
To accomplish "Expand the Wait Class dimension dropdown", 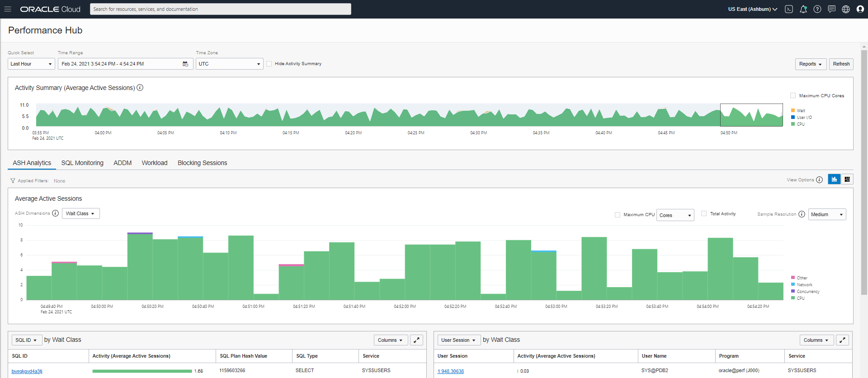I will (80, 213).
